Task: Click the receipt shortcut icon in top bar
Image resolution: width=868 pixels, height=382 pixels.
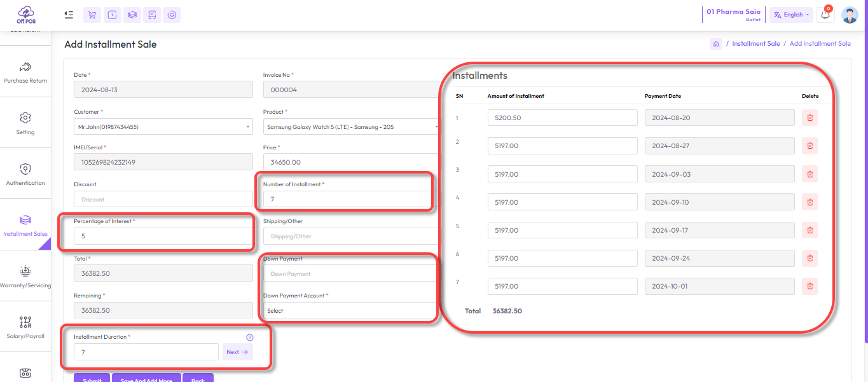Action: tap(152, 15)
